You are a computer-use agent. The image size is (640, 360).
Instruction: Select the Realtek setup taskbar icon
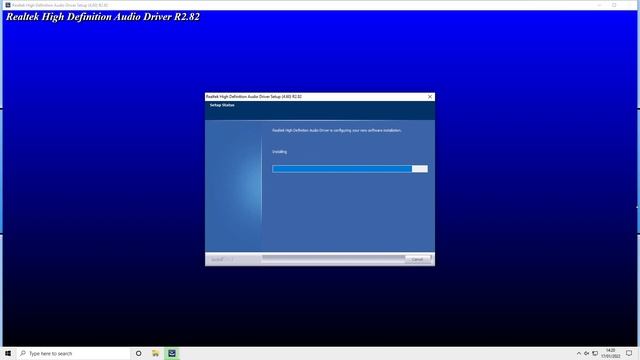[x=172, y=353]
